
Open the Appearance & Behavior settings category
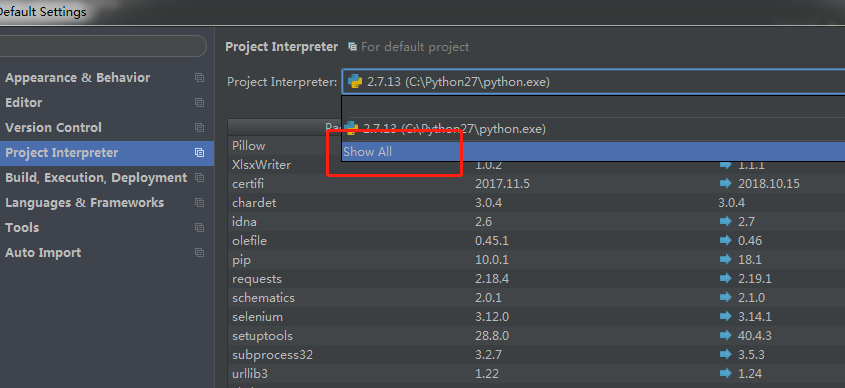(78, 78)
